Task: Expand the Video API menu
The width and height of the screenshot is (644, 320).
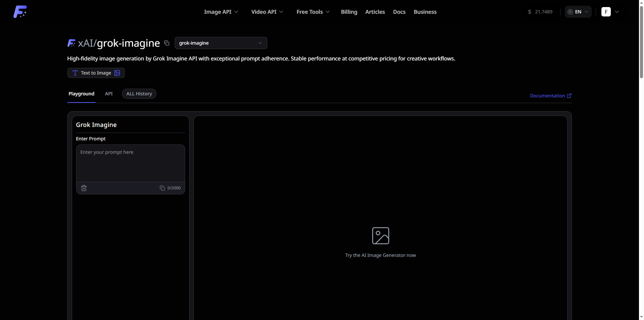Action: click(x=267, y=12)
